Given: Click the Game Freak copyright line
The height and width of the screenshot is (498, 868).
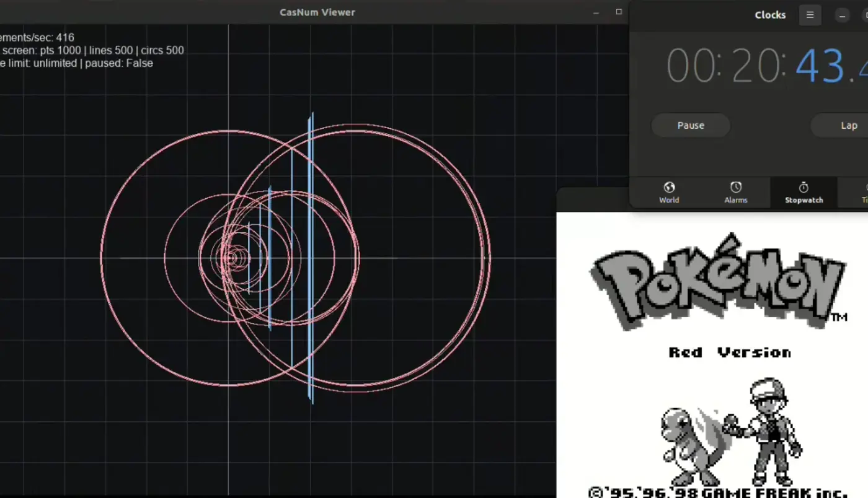Looking at the screenshot, I should click(717, 492).
